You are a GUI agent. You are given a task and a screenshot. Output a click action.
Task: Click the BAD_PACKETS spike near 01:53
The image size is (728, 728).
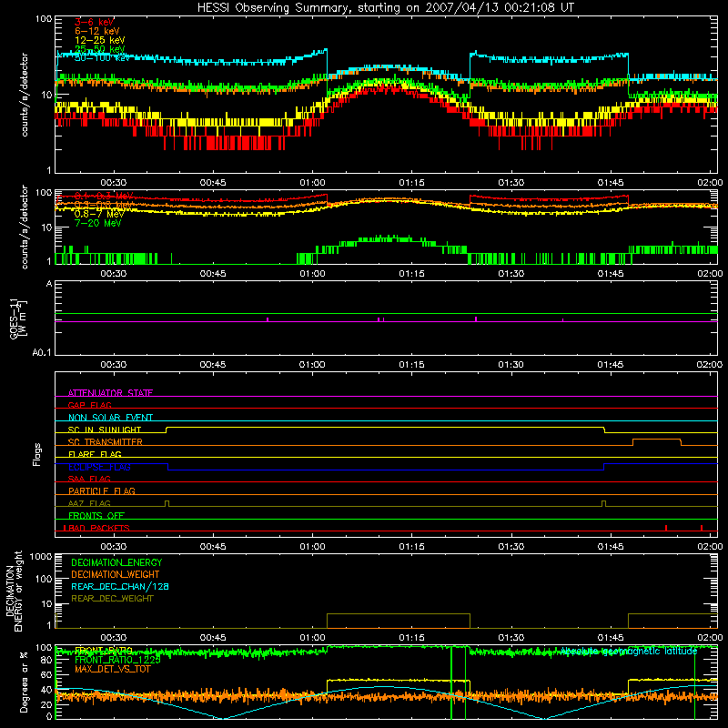click(x=666, y=528)
